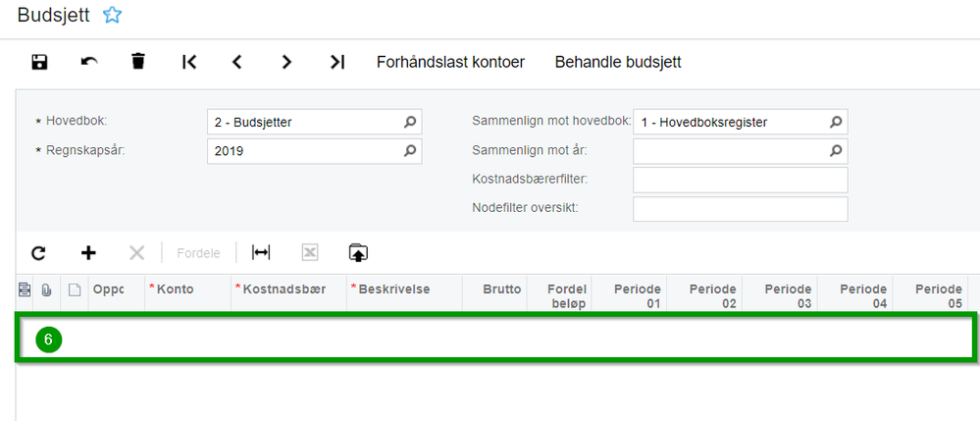The width and height of the screenshot is (980, 421).
Task: Go to previous record arrow
Action: [237, 62]
